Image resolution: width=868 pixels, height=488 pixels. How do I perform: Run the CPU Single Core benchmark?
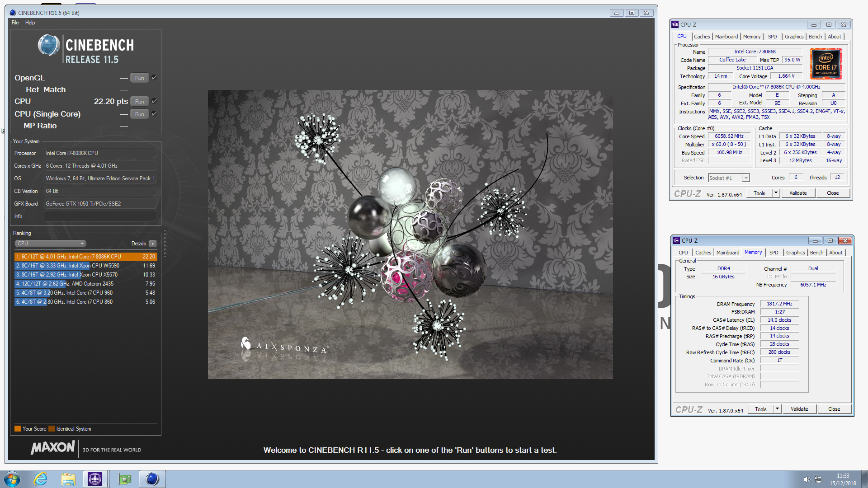[x=140, y=114]
